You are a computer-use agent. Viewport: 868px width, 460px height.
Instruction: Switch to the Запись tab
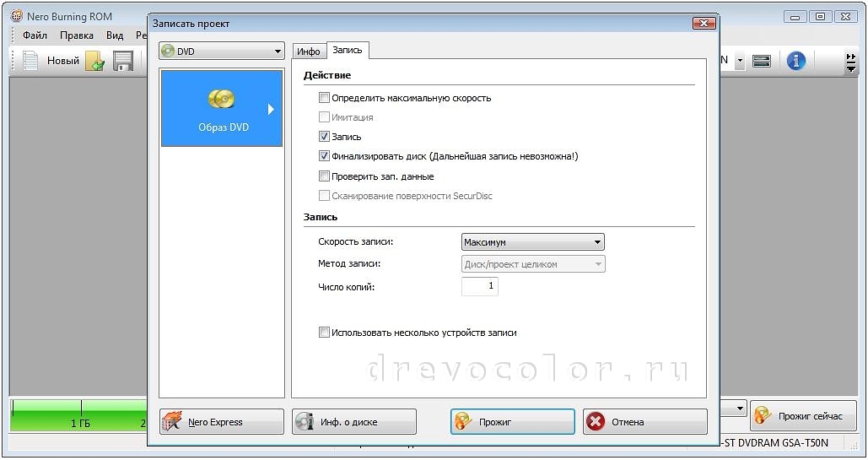click(x=348, y=50)
